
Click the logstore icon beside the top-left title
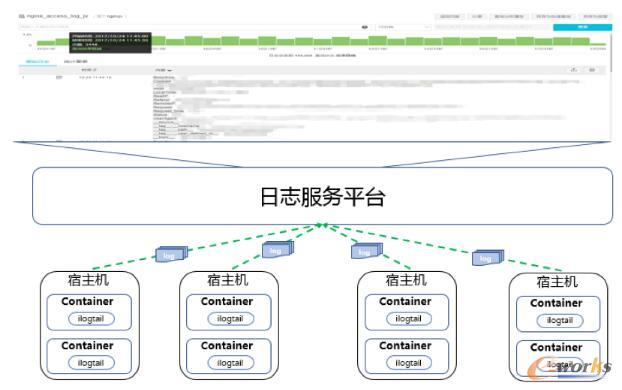tap(21, 16)
